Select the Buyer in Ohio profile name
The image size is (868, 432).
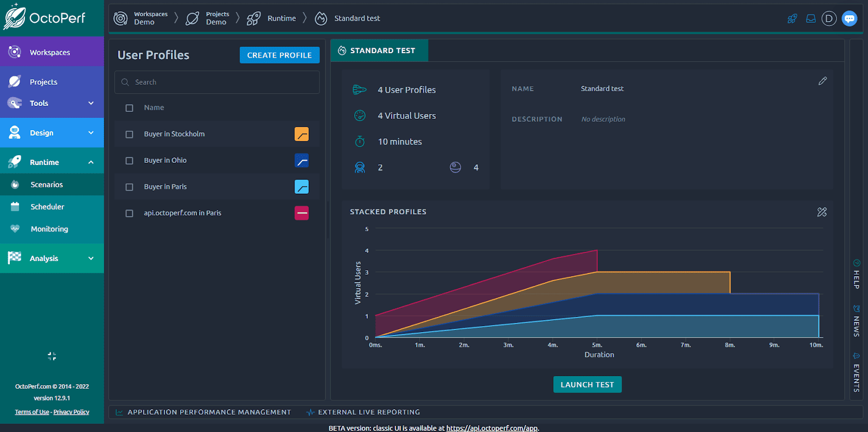click(x=165, y=161)
